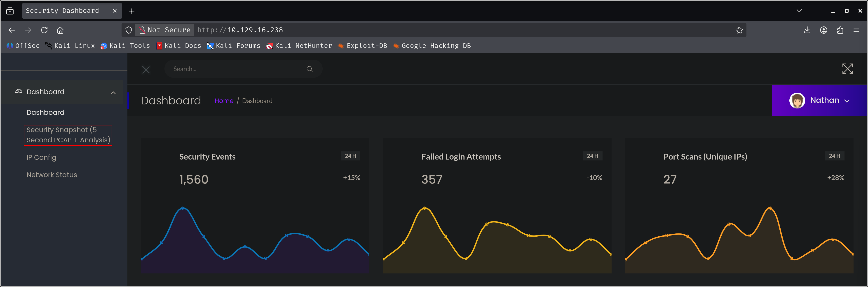Image resolution: width=868 pixels, height=287 pixels.
Task: Open Security Snapshot PCAP Analysis item
Action: coord(68,135)
